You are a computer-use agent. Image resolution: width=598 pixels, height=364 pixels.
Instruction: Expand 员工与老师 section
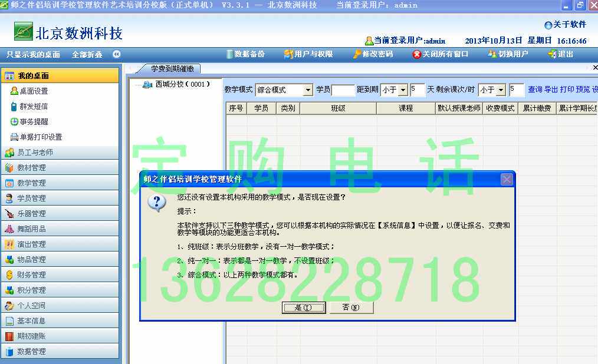click(60, 153)
